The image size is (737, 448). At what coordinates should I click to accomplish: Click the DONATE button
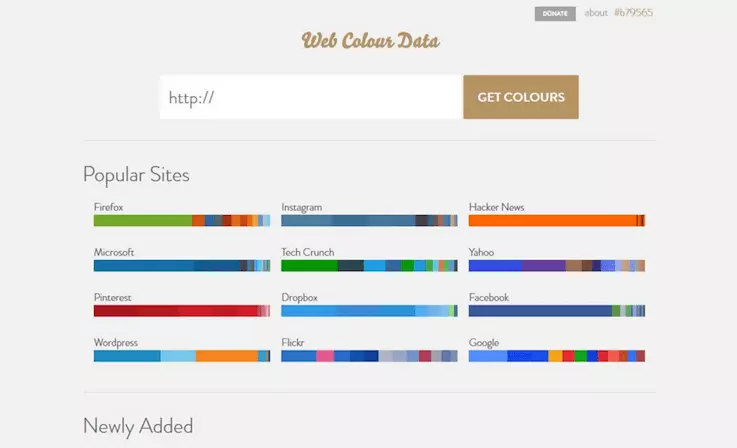tap(555, 14)
